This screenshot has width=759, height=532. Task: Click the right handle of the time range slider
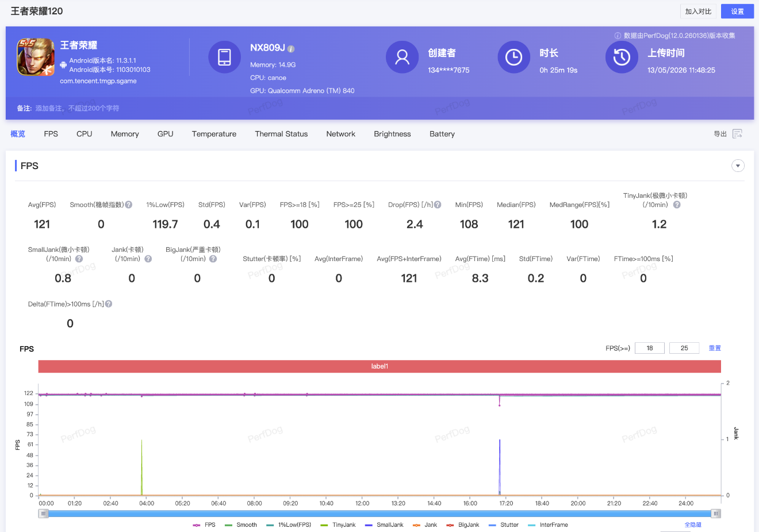tap(716, 514)
